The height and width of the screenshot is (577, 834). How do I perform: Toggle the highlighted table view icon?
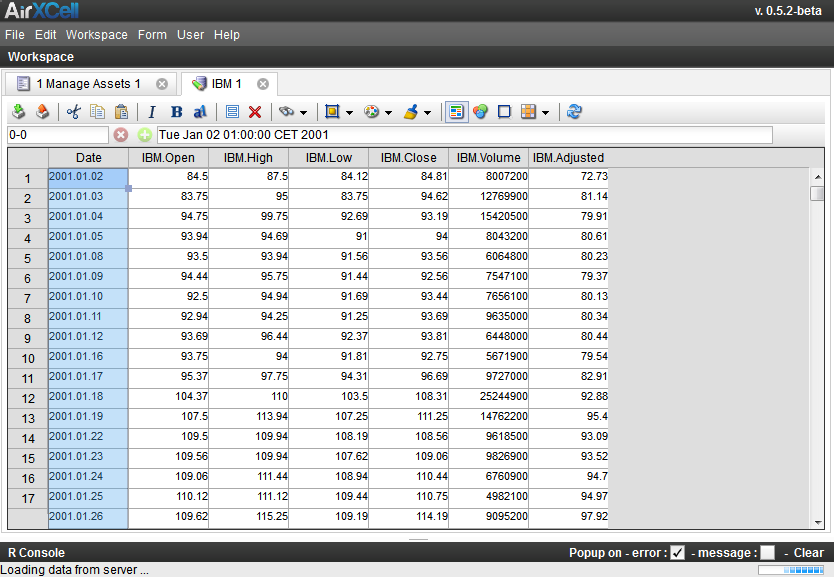[x=456, y=112]
